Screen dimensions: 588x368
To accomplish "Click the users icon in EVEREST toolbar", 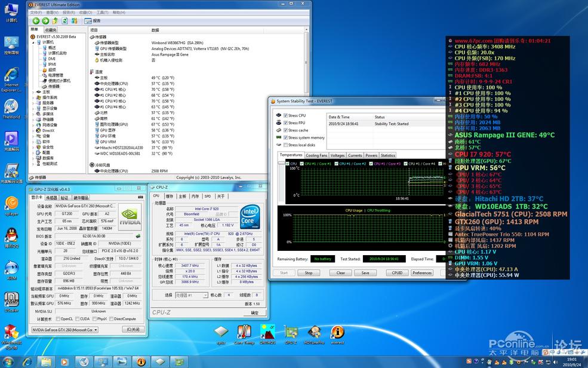I will tap(74, 21).
